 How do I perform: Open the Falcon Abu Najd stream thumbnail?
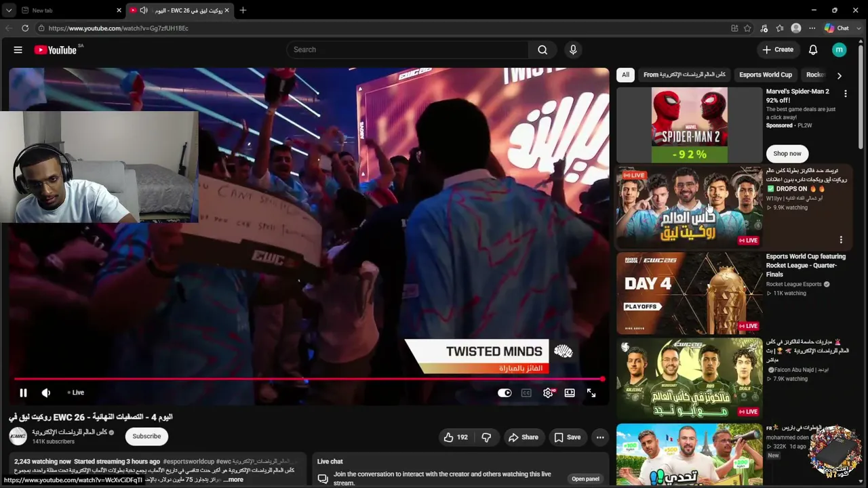click(690, 379)
